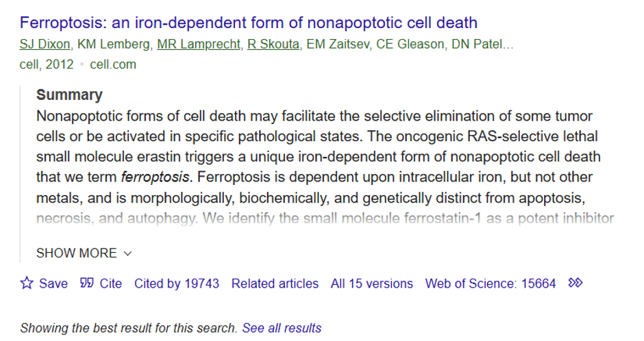This screenshot has height=341, width=644.
Task: Open Web of Science: 15664 link
Action: pos(491,283)
